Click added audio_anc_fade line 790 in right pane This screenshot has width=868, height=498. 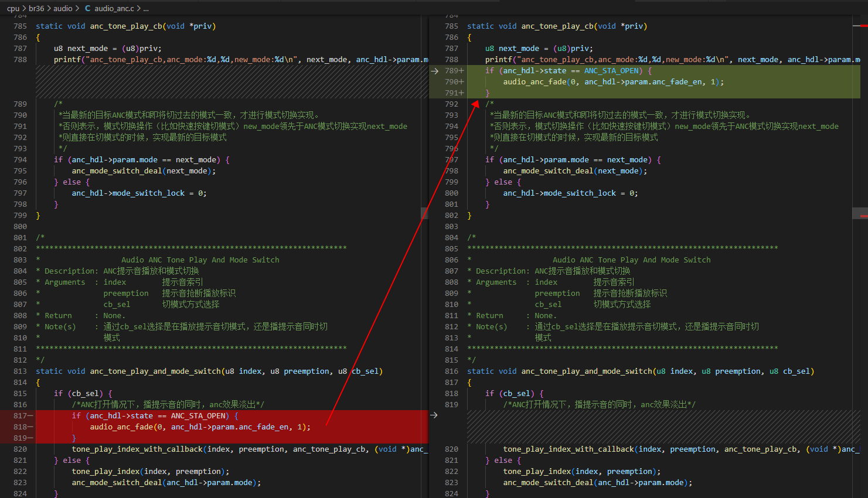pos(614,82)
